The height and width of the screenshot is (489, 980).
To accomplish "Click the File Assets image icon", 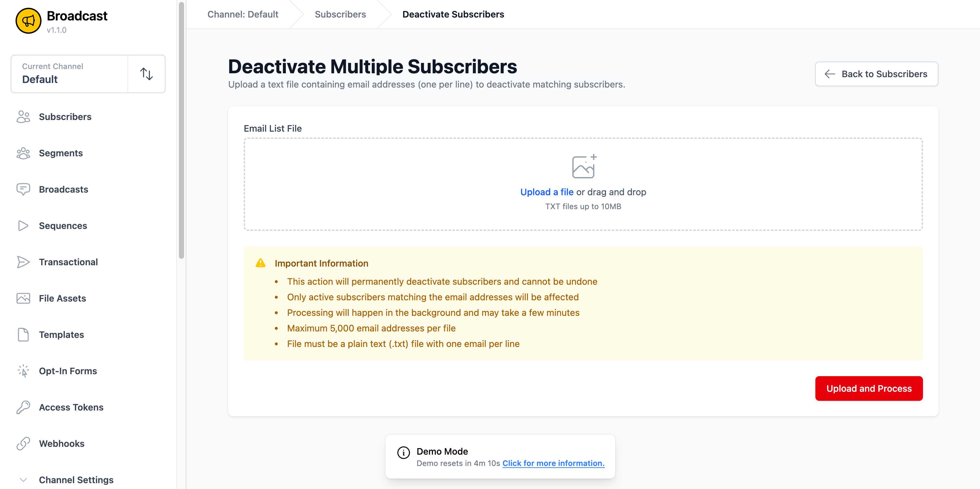I will point(23,298).
